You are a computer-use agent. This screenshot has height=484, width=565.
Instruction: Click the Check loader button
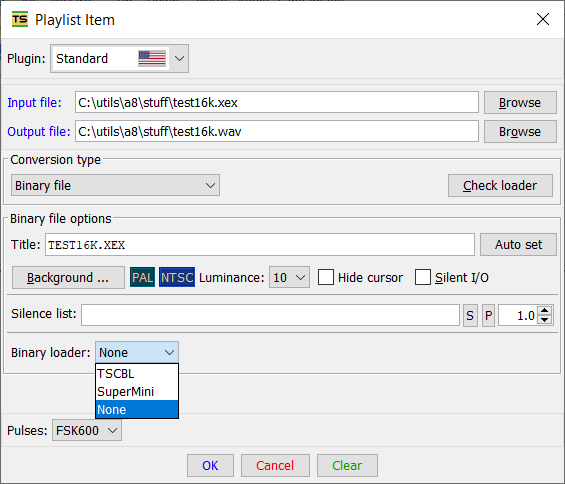500,185
